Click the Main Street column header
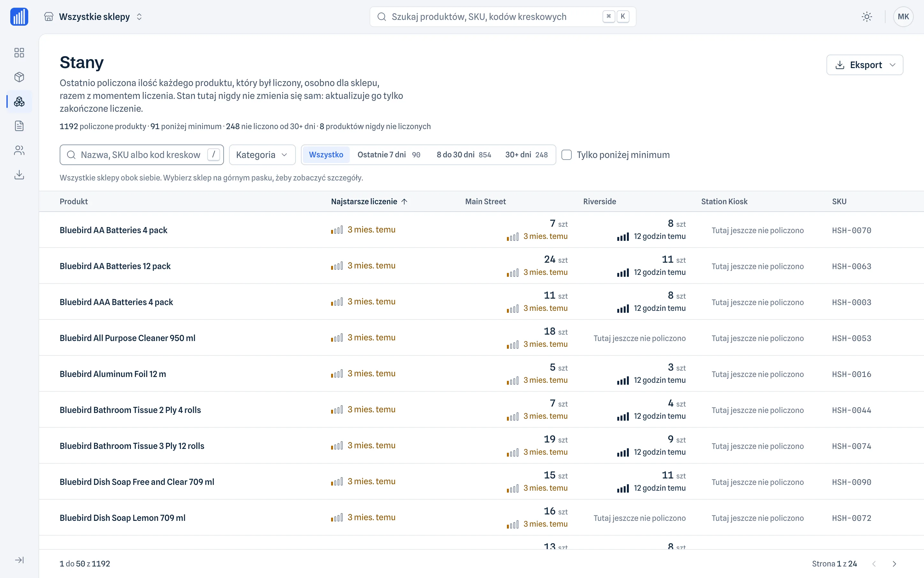Viewport: 924px width, 578px height. pos(485,201)
